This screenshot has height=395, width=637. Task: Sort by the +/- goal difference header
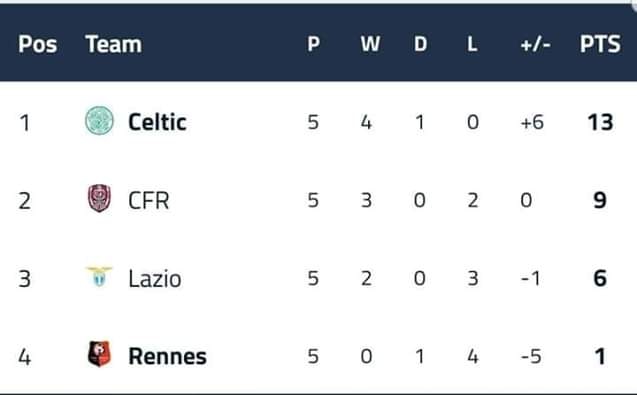pos(535,44)
